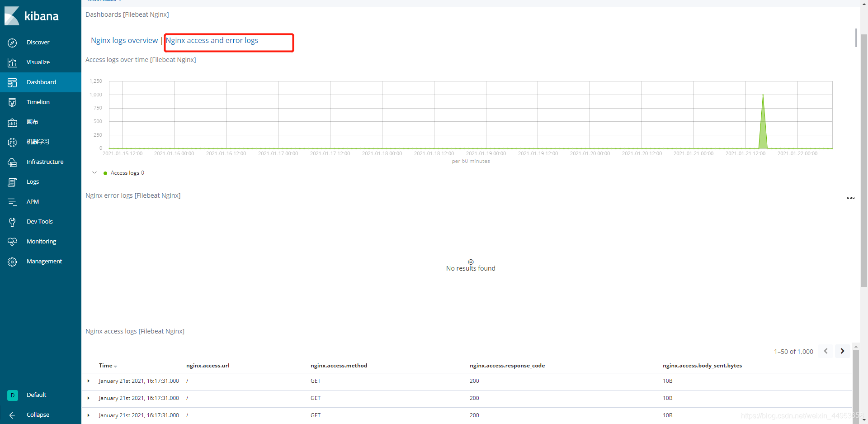
Task: Click 'Nginx access logs [Filebeat Nginx]' title
Action: pos(135,331)
